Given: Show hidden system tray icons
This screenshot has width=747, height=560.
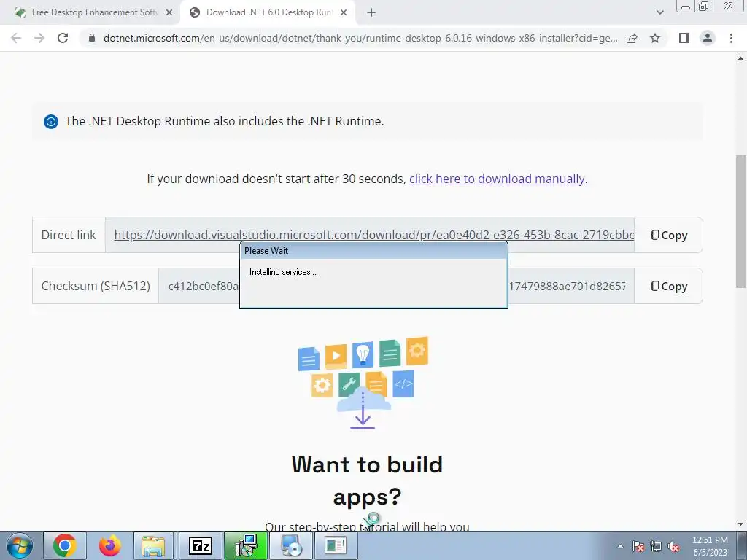Looking at the screenshot, I should (x=620, y=546).
